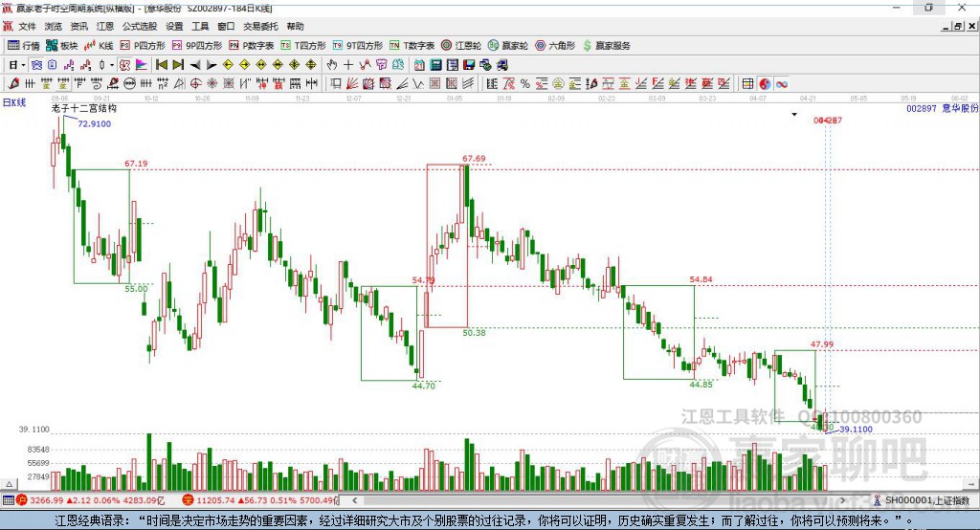The height and width of the screenshot is (530, 980).
Task: Open the 9T四方形 tool
Action: [x=358, y=46]
